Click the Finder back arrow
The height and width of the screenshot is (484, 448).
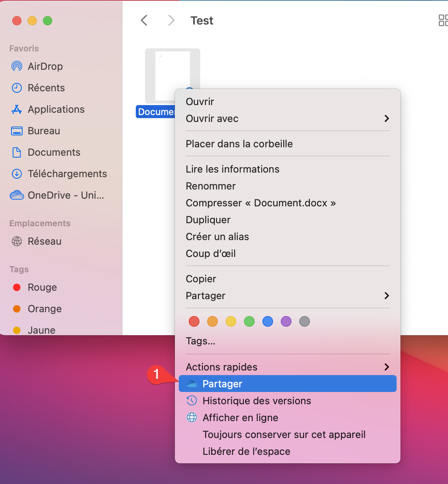pos(144,20)
